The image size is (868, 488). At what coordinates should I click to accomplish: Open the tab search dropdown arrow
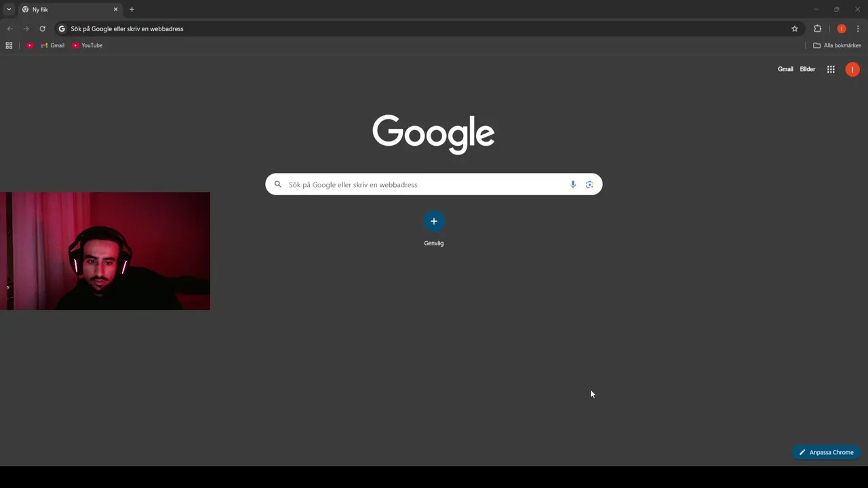9,9
